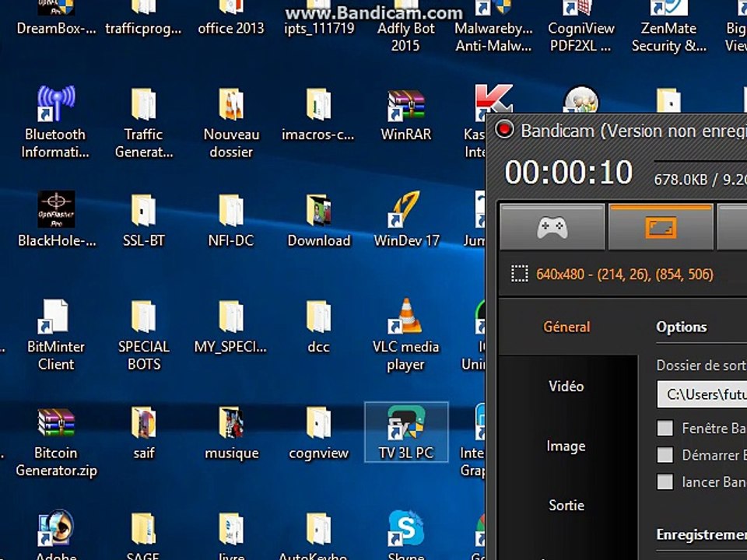Open the Traffic Generator folder
The image size is (747, 560).
click(x=143, y=122)
